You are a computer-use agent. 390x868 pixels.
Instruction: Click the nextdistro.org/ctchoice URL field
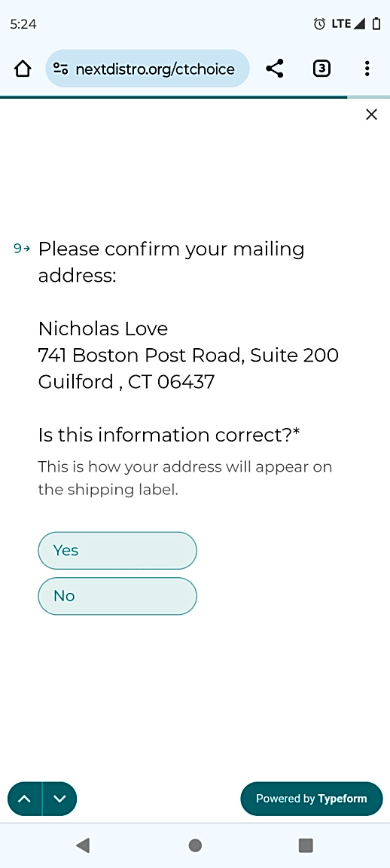[x=147, y=69]
